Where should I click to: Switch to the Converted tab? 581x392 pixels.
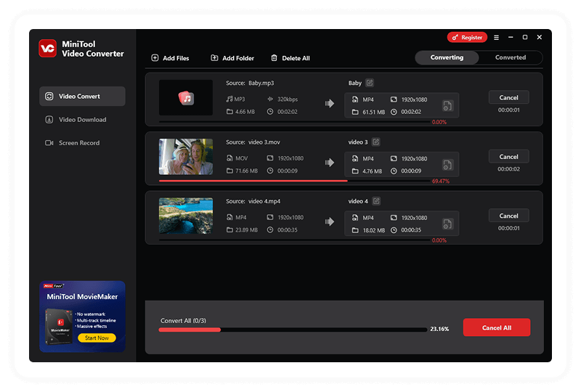(x=511, y=58)
